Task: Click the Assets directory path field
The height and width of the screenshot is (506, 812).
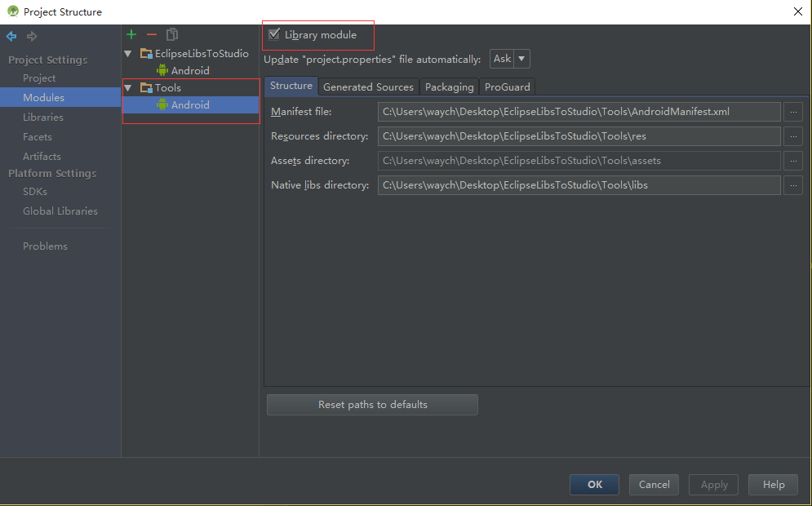Action: pos(579,161)
